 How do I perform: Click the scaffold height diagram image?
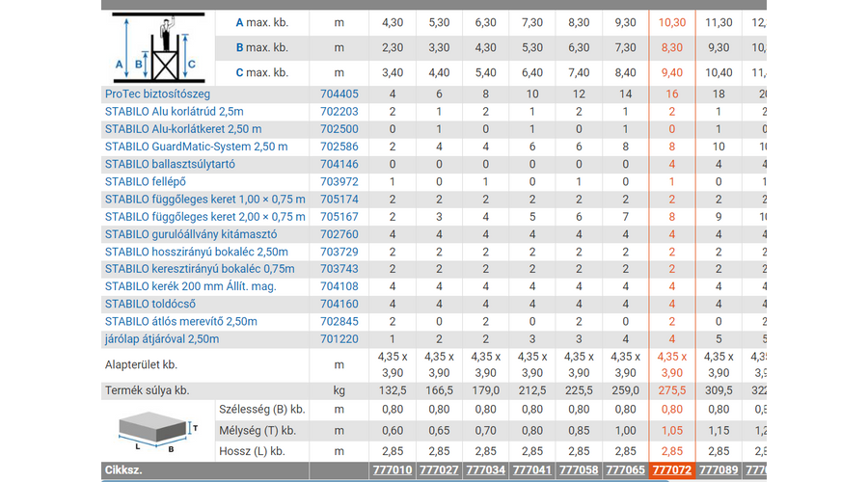(x=158, y=48)
